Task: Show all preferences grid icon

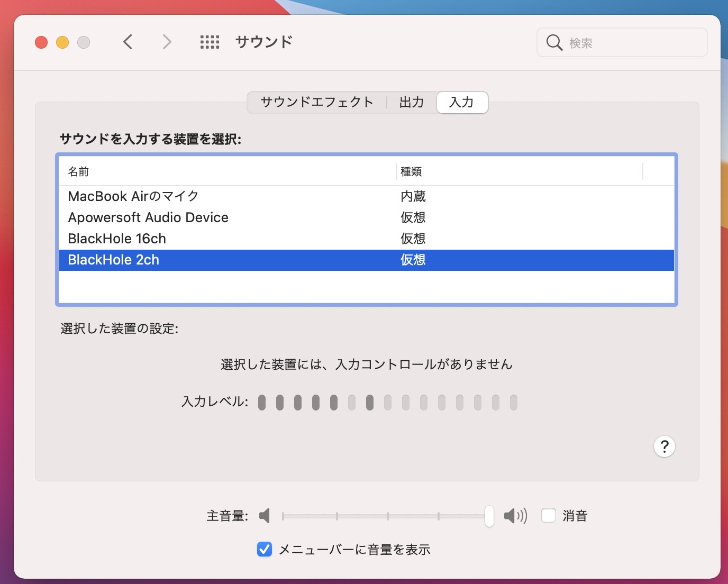Action: pos(210,42)
